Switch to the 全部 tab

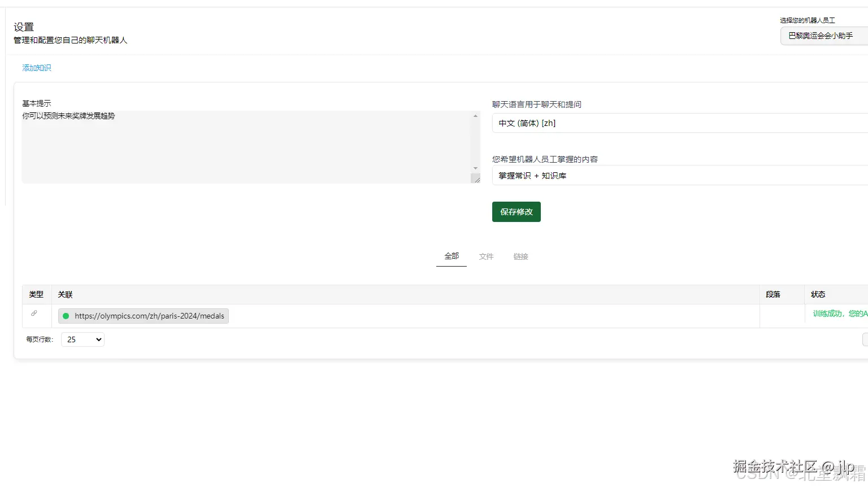(452, 256)
